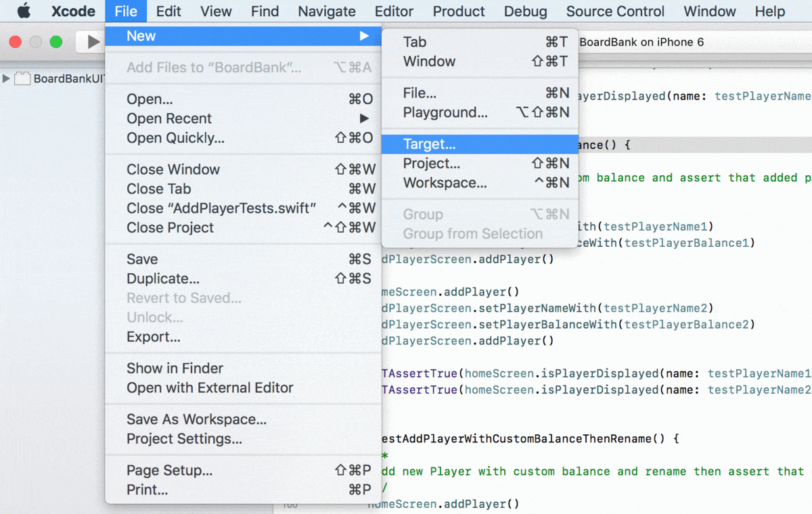
Task: Open the View menu
Action: pyautogui.click(x=216, y=11)
